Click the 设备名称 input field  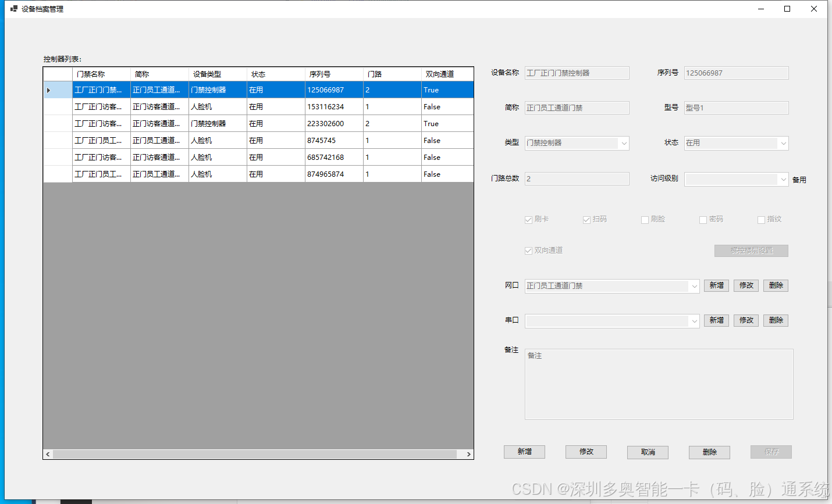coord(577,73)
